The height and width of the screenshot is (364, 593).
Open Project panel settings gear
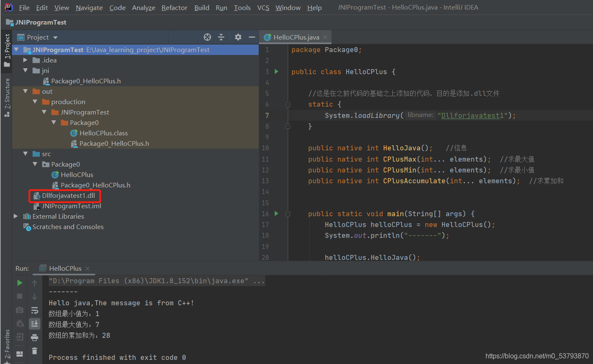click(x=238, y=37)
